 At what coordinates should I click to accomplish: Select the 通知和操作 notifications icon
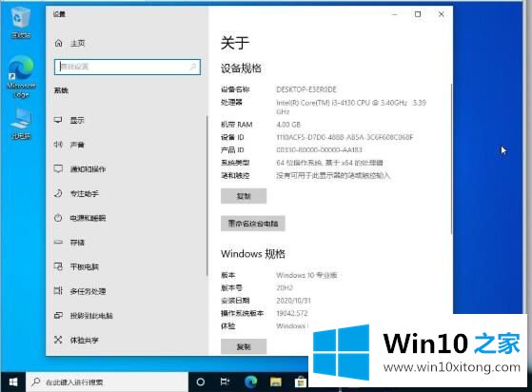click(58, 168)
